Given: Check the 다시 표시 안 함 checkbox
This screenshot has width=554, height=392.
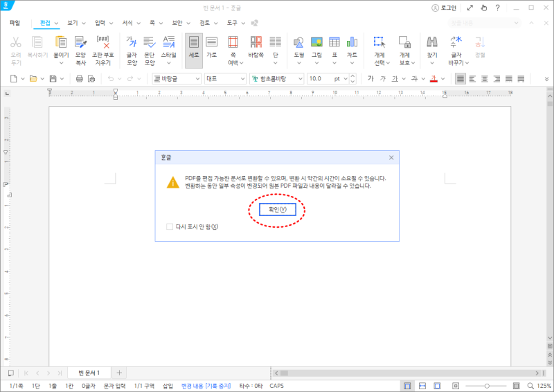Looking at the screenshot, I should [x=170, y=226].
